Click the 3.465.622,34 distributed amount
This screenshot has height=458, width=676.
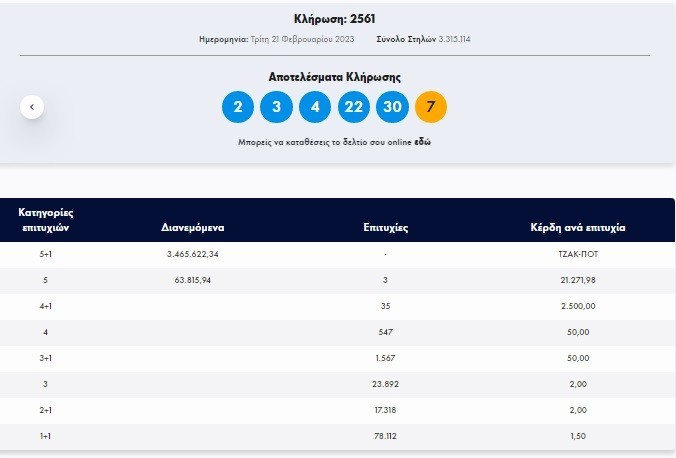(x=192, y=255)
